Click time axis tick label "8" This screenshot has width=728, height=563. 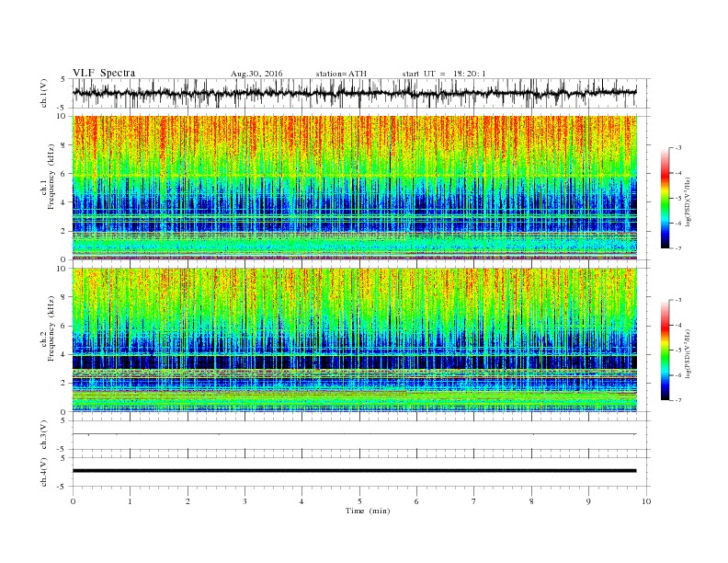(x=531, y=501)
